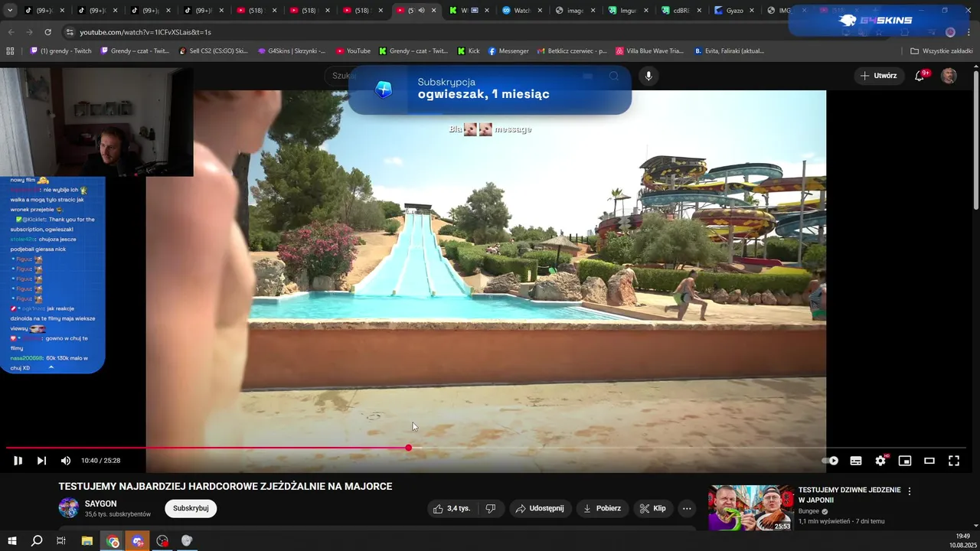Mute the video volume
The width and height of the screenshot is (980, 551).
(66, 461)
